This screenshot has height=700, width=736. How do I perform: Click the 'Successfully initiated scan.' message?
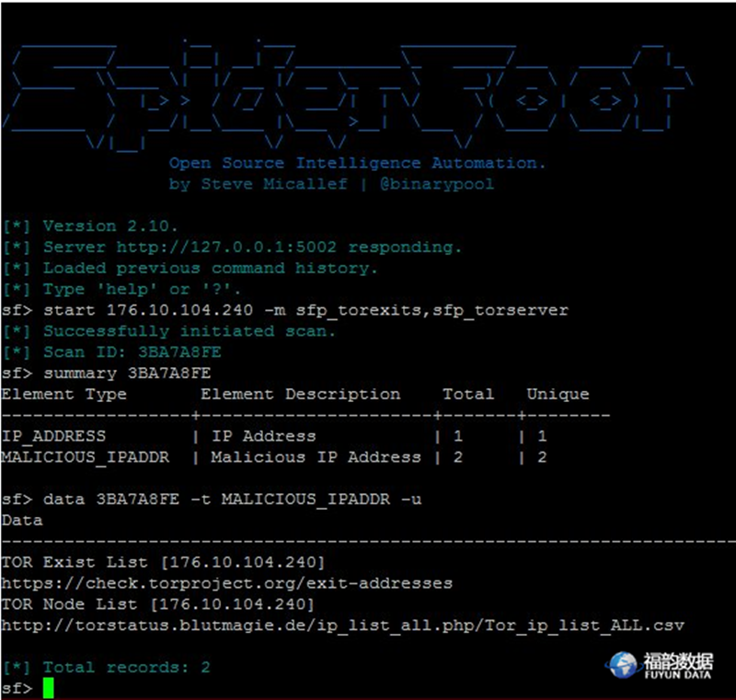coord(190,331)
